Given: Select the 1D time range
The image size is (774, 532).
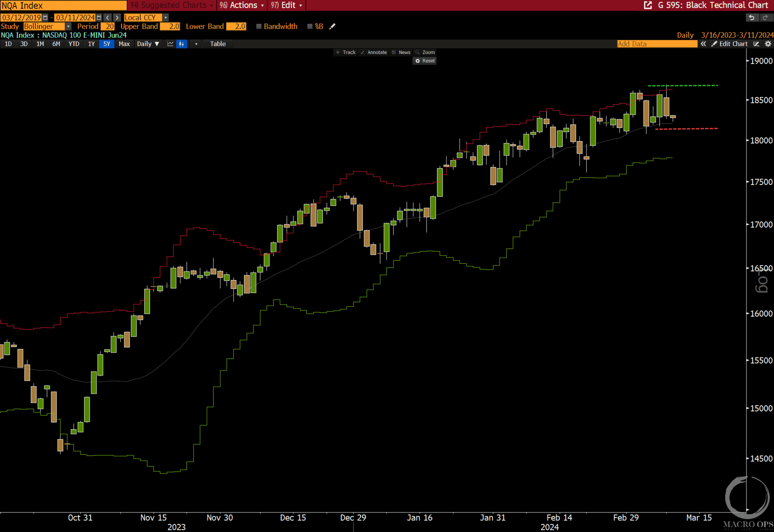Looking at the screenshot, I should (x=8, y=44).
